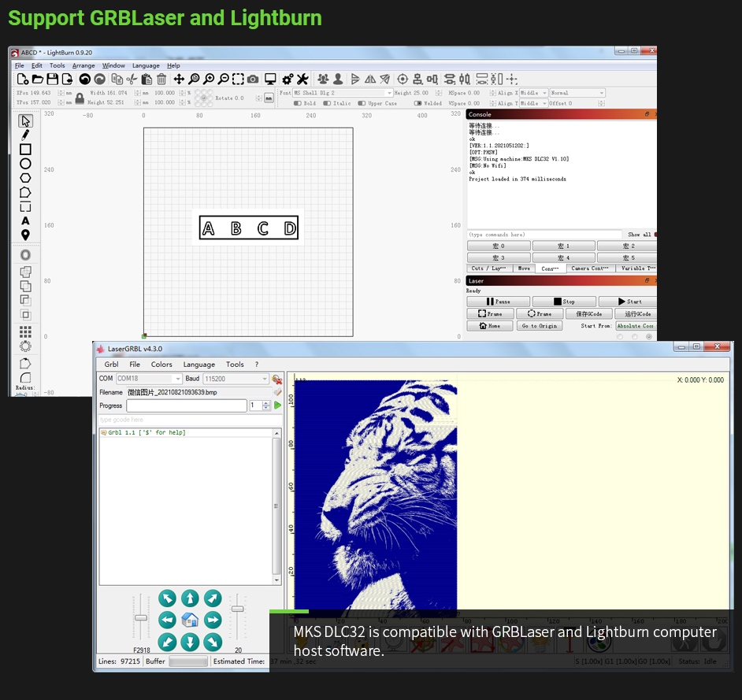Viewport: 742px width, 700px height.
Task: Save the project using LightBurn's floppy icon
Action: coord(52,79)
